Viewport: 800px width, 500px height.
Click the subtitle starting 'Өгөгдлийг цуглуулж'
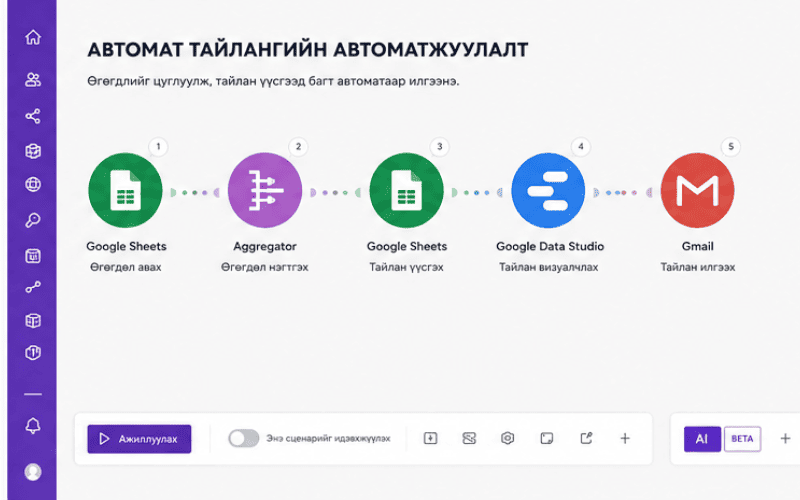[273, 81]
